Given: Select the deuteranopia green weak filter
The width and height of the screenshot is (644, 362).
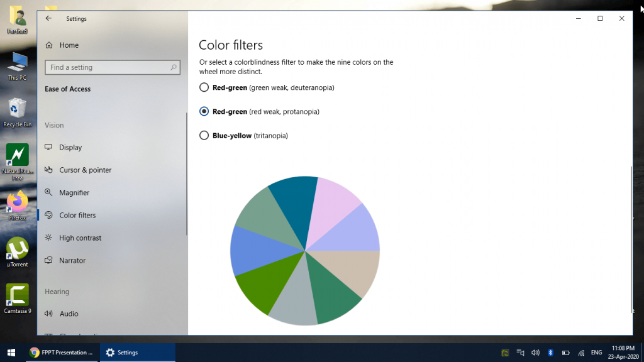Looking at the screenshot, I should (x=204, y=87).
